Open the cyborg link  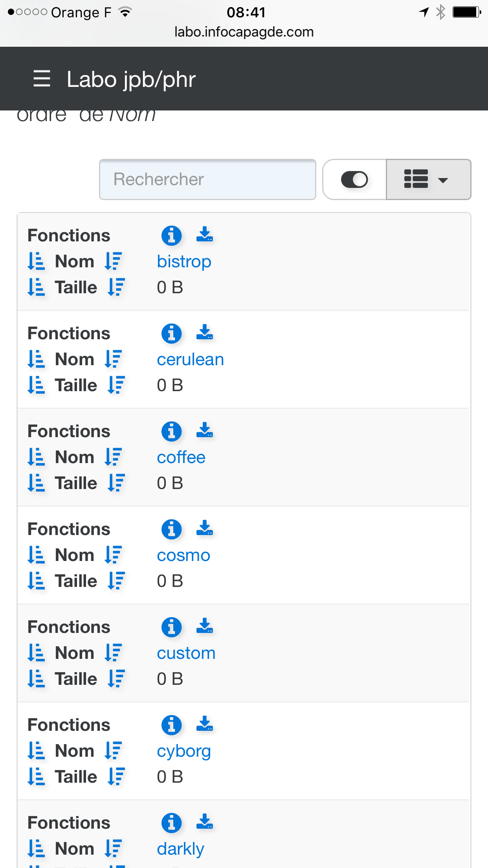184,751
